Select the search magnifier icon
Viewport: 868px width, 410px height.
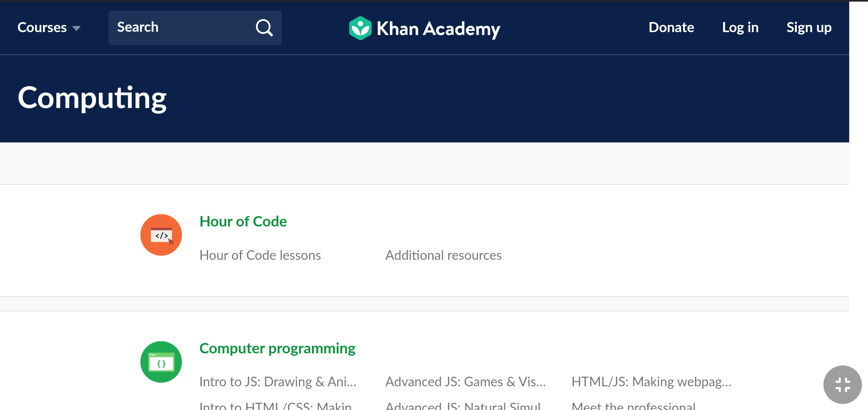tap(264, 27)
